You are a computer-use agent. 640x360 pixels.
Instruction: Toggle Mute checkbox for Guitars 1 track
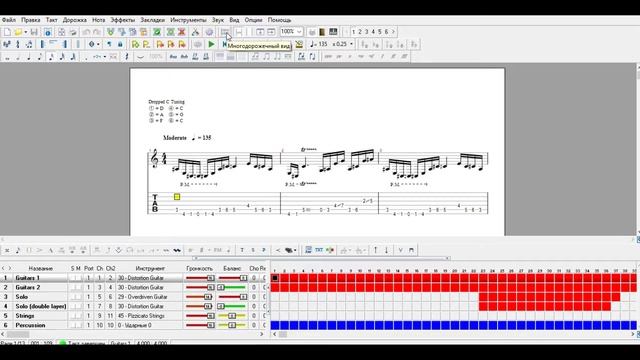[x=78, y=278]
